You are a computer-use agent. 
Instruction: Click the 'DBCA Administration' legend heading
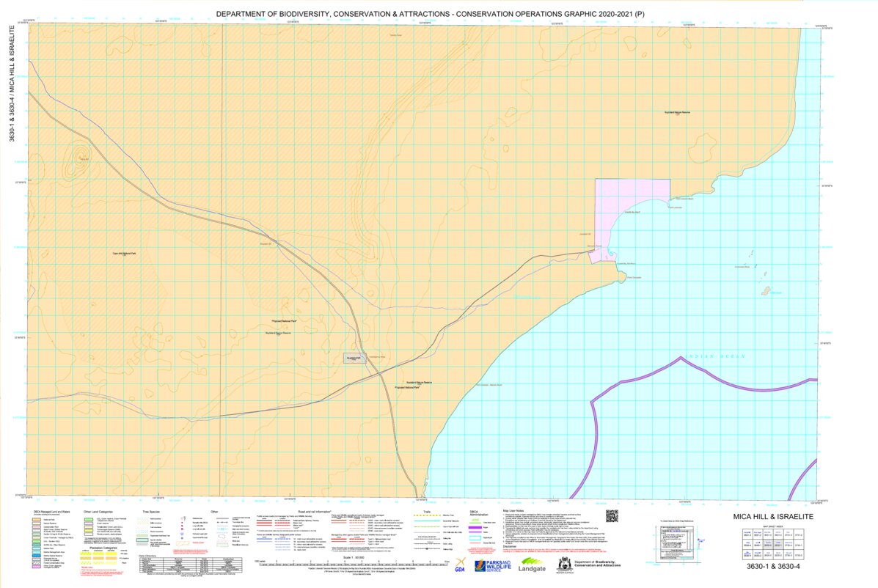point(479,512)
